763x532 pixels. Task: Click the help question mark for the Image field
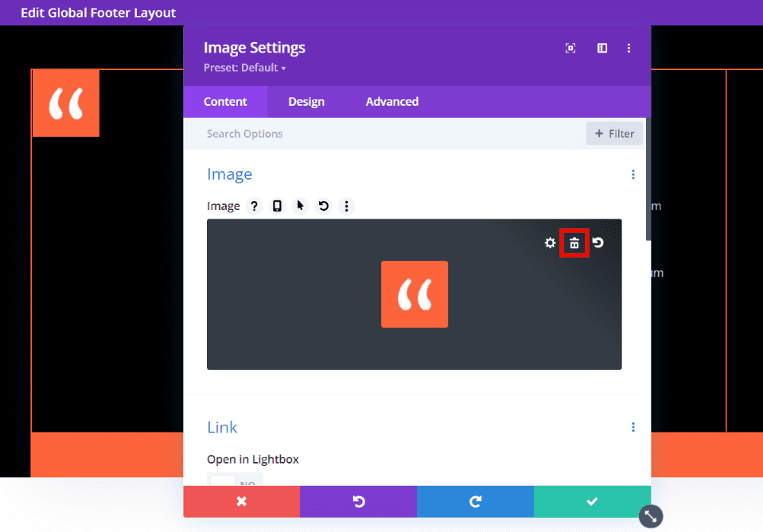point(254,206)
